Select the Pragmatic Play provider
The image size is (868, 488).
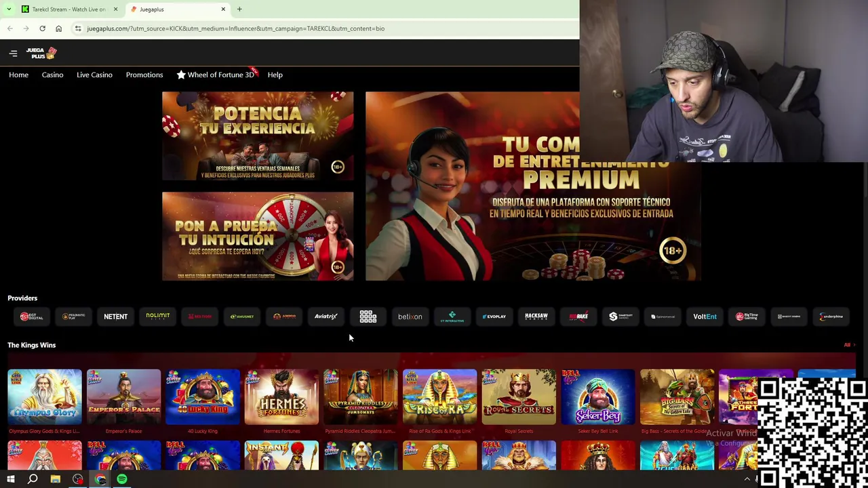(x=73, y=317)
